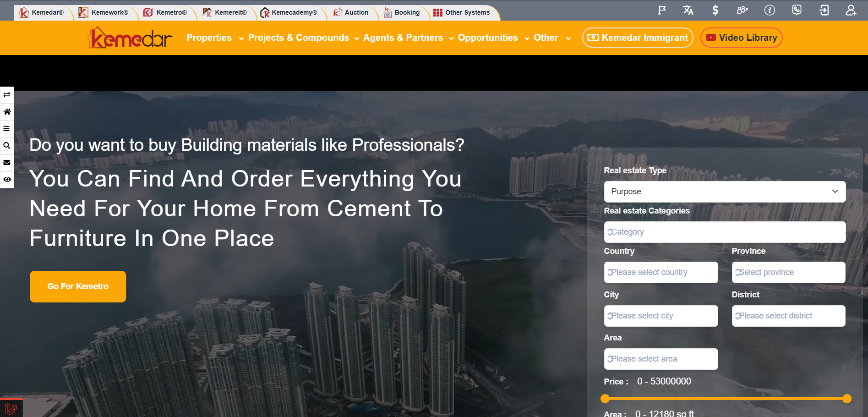
Task: Toggle the sidebar eye icon
Action: (x=7, y=180)
